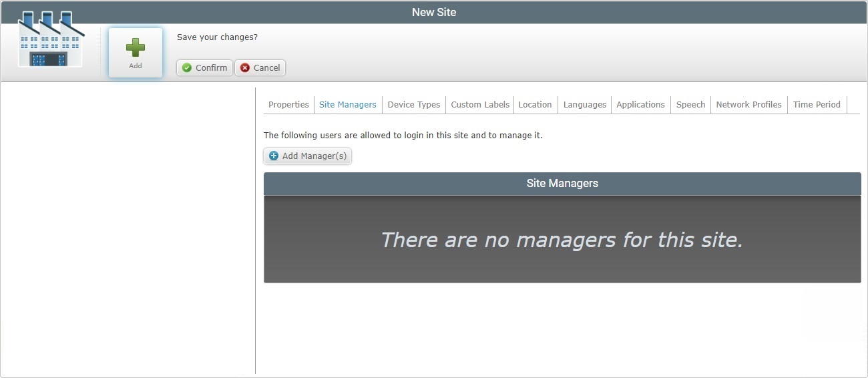Click the factory site icon
Screen dimensions: 868x378
click(x=51, y=39)
